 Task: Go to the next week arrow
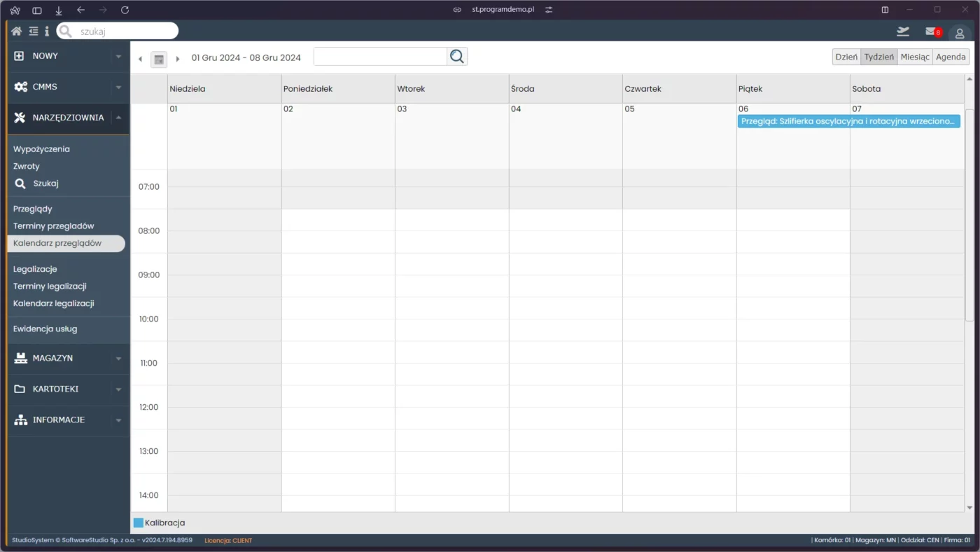point(178,59)
